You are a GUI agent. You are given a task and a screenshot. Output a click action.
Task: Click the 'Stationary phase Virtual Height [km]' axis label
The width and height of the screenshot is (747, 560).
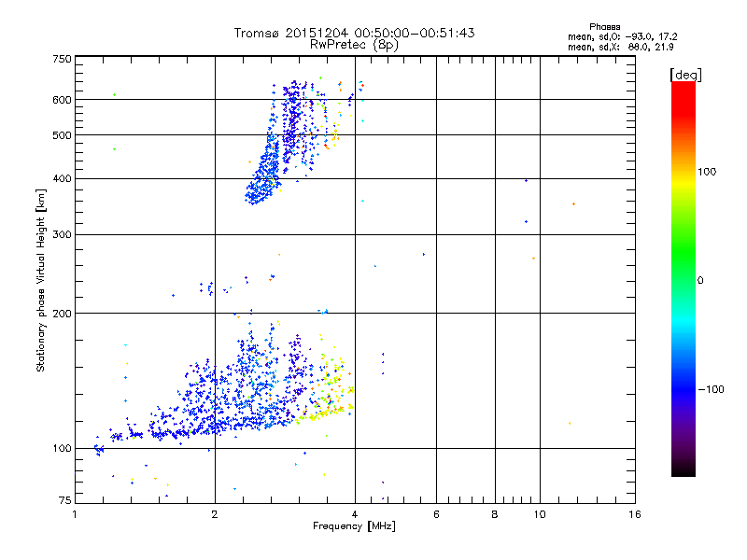click(41, 280)
